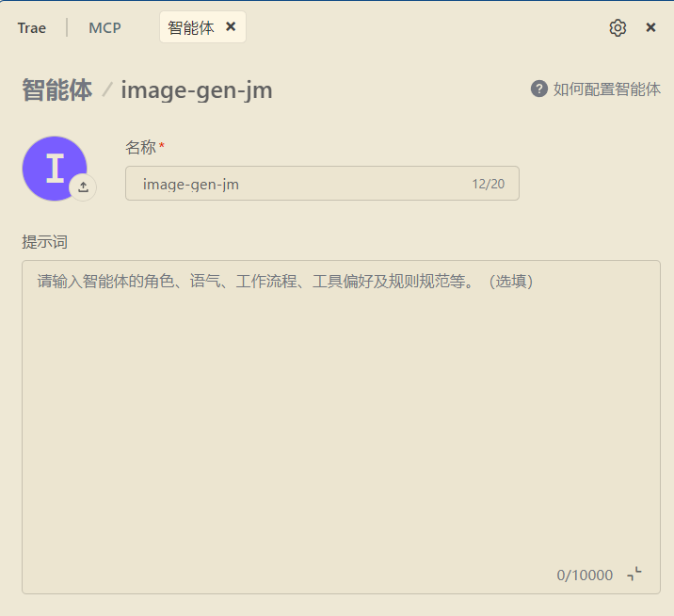Screen dimensions: 674x616
Task: Click the 提示词 prompt text area
Action: coord(341,427)
